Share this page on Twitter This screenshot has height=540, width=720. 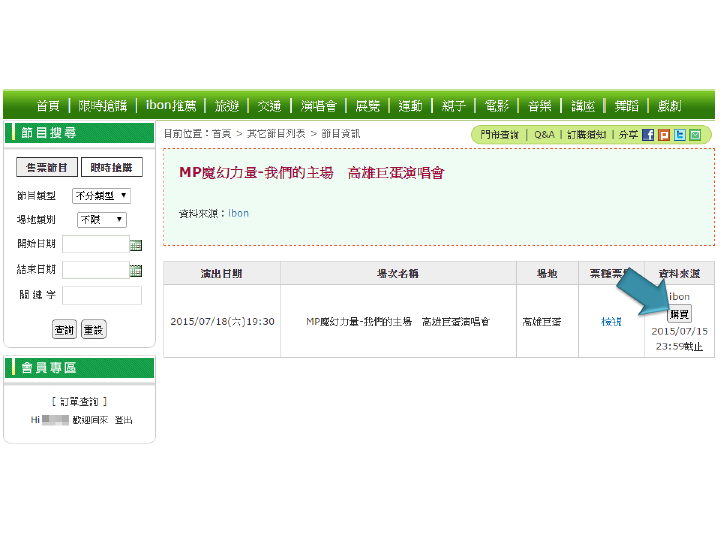click(679, 134)
